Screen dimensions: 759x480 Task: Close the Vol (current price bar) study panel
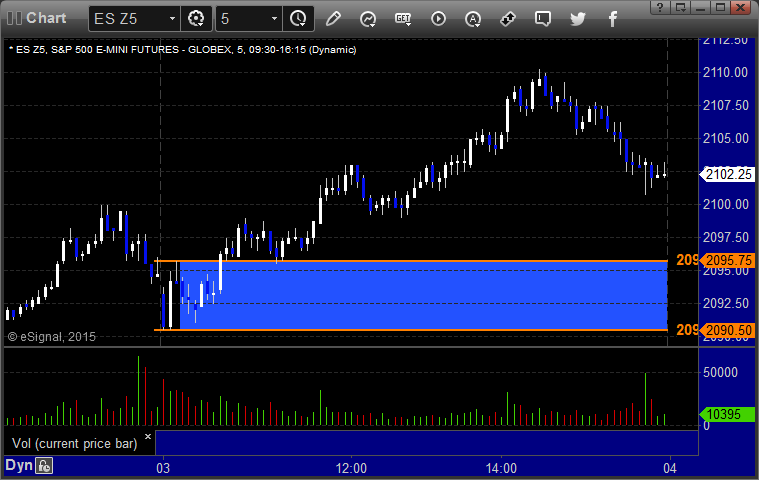[148, 436]
